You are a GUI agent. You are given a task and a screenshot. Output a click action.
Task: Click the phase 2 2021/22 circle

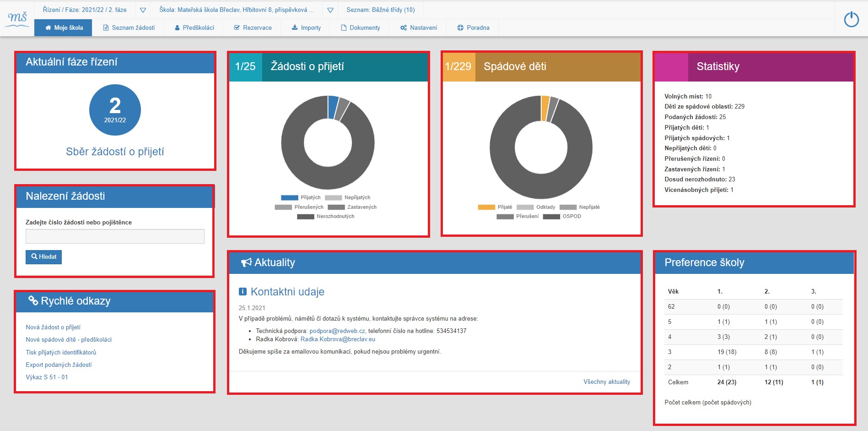click(115, 110)
